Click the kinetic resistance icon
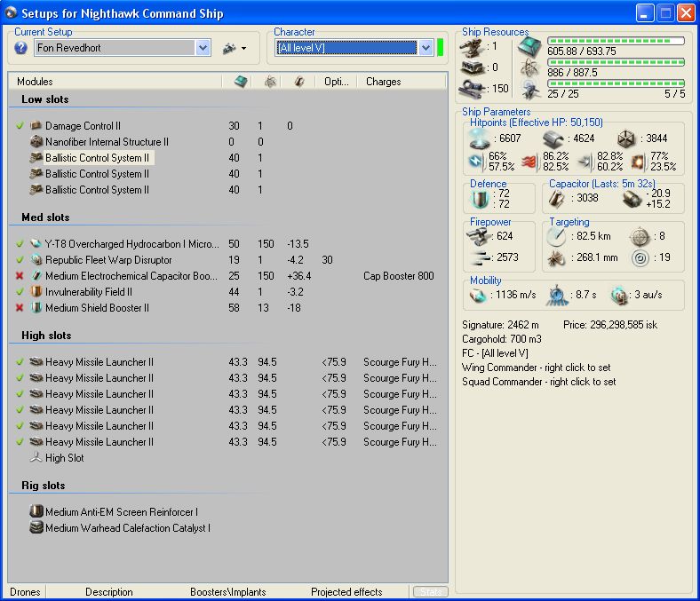 585,162
